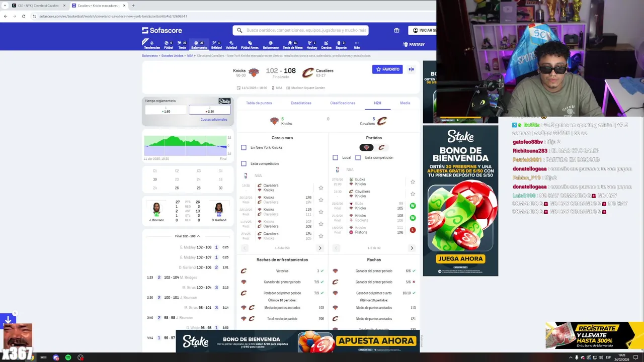Click the Knicks logo in match header
Viewport: 644px width, 362px height.
pyautogui.click(x=254, y=73)
